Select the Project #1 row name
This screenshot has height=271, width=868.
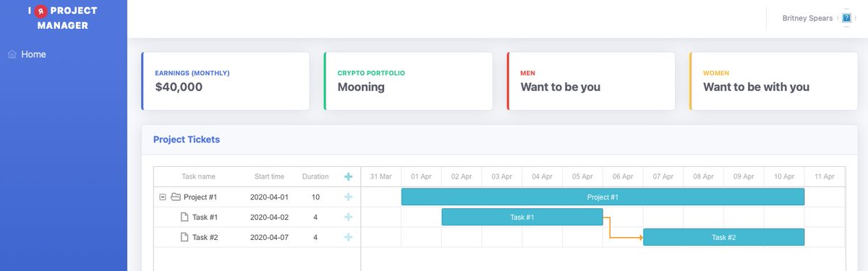(x=200, y=197)
